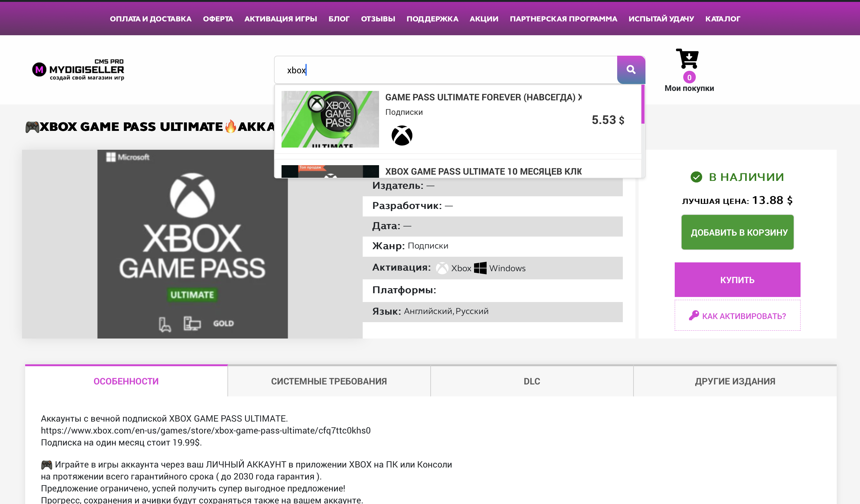Open Оплата и доставка menu item
This screenshot has width=860, height=504.
[x=150, y=19]
